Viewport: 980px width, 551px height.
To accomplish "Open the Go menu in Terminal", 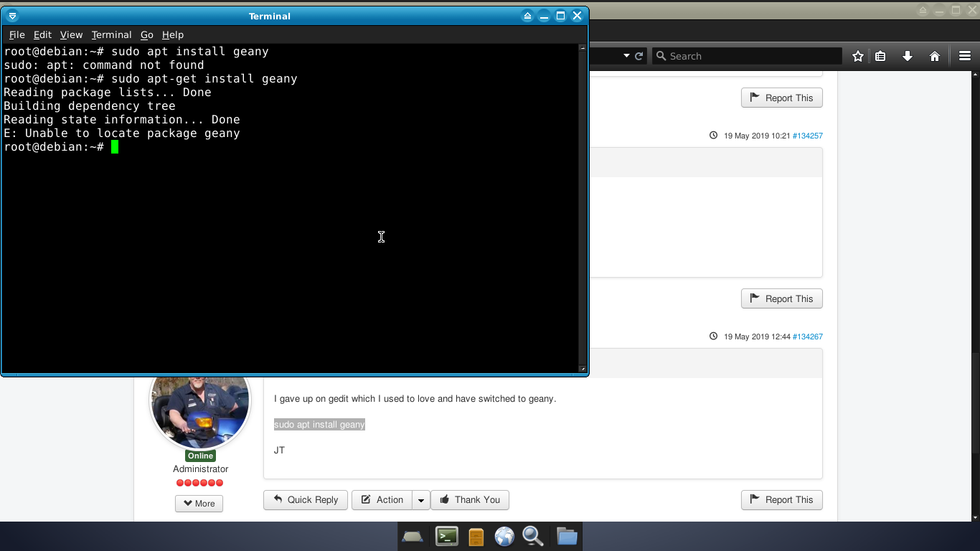I will [146, 34].
